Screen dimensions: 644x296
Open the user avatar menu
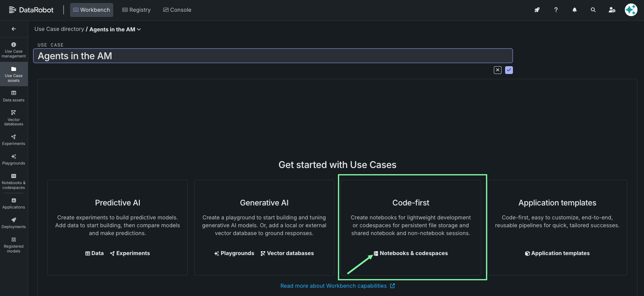point(631,10)
